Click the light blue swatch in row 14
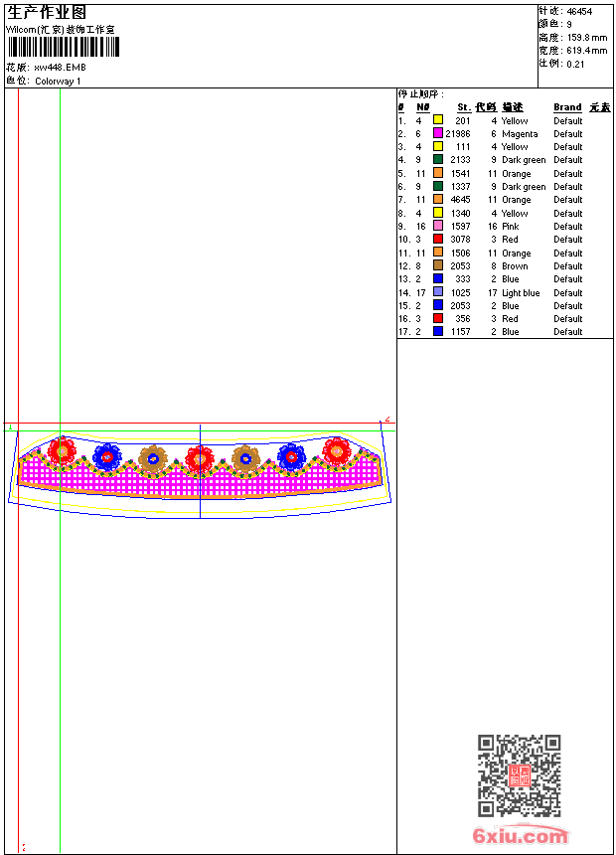 [438, 292]
